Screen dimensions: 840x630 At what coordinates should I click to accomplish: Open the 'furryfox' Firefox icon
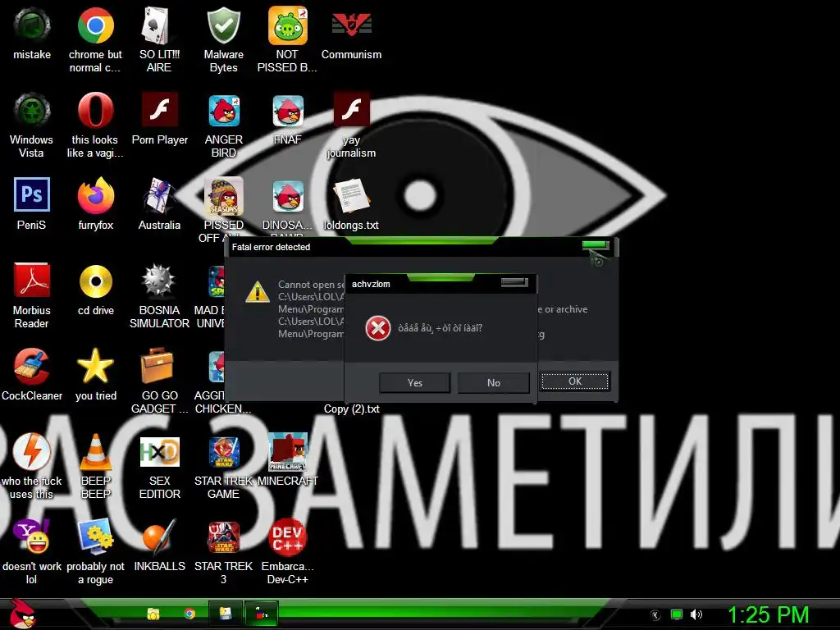(95, 195)
